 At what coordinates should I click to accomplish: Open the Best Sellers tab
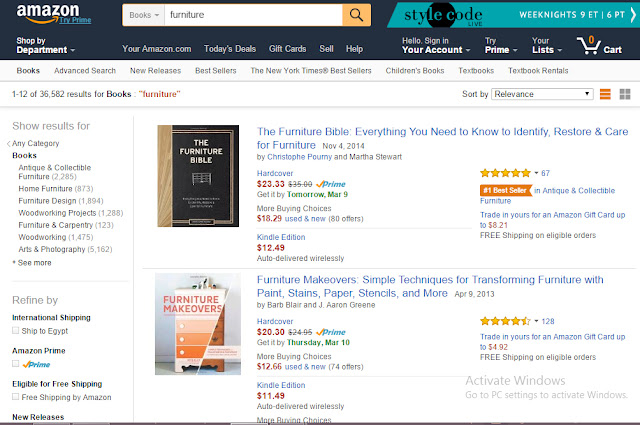click(x=215, y=70)
